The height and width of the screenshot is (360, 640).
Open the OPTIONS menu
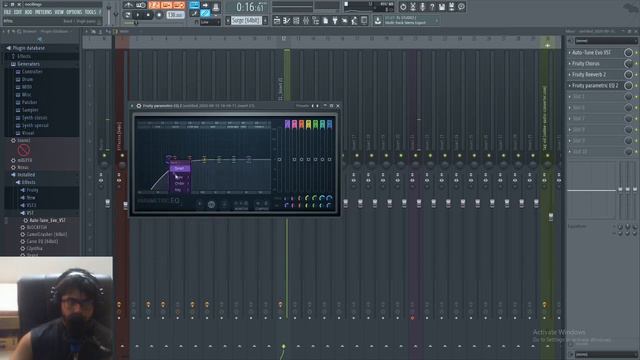pyautogui.click(x=74, y=12)
